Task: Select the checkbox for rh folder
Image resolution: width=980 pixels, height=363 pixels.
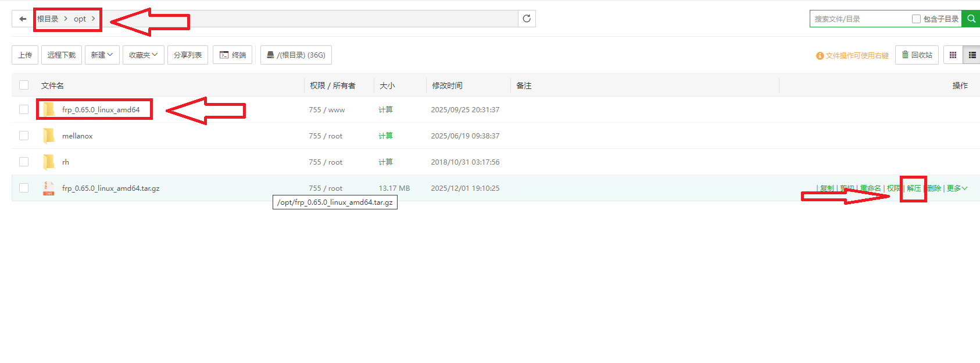Action: point(24,162)
